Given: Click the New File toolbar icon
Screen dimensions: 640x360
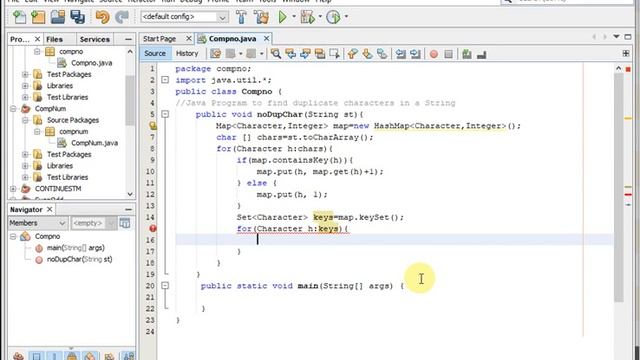Looking at the screenshot, I should 19,17.
